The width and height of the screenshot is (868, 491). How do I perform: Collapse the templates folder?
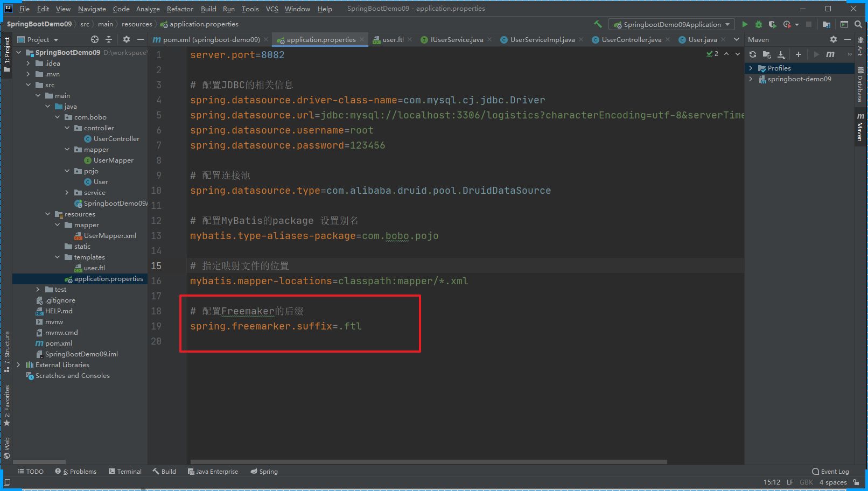coord(57,257)
